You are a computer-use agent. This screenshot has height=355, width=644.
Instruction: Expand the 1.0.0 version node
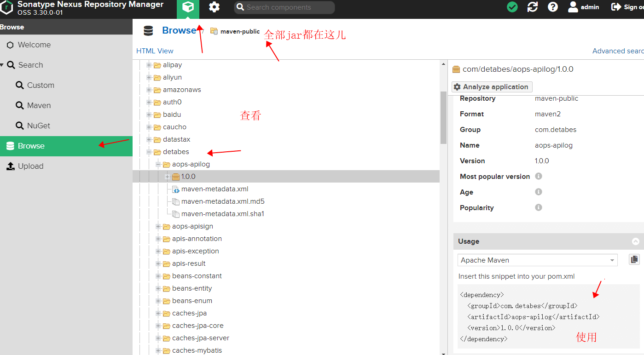(168, 177)
